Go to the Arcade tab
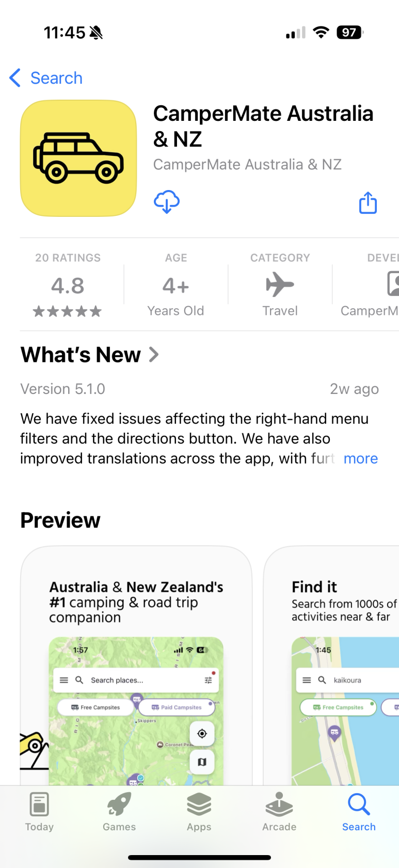 tap(279, 812)
